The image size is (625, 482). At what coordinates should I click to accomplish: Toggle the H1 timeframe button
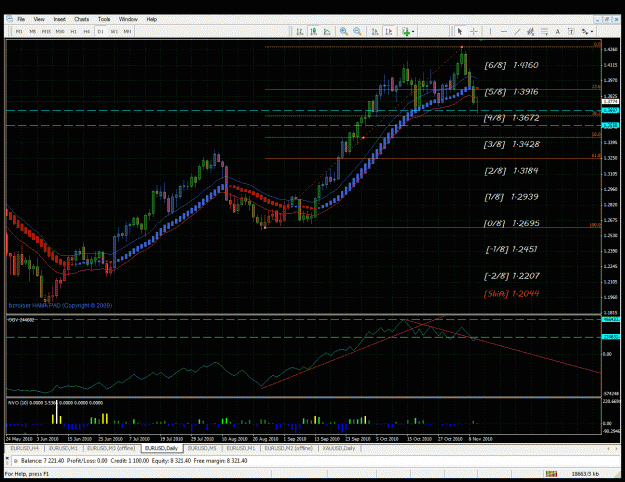(x=73, y=31)
